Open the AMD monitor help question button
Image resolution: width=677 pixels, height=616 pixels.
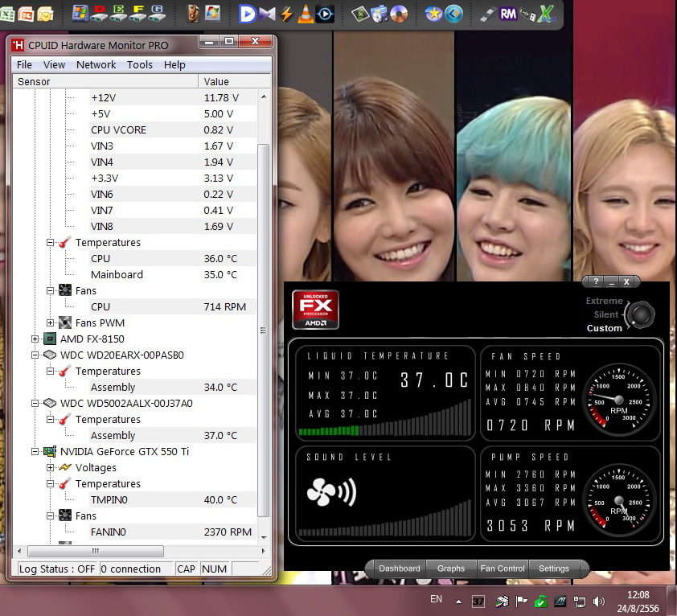[x=596, y=281]
